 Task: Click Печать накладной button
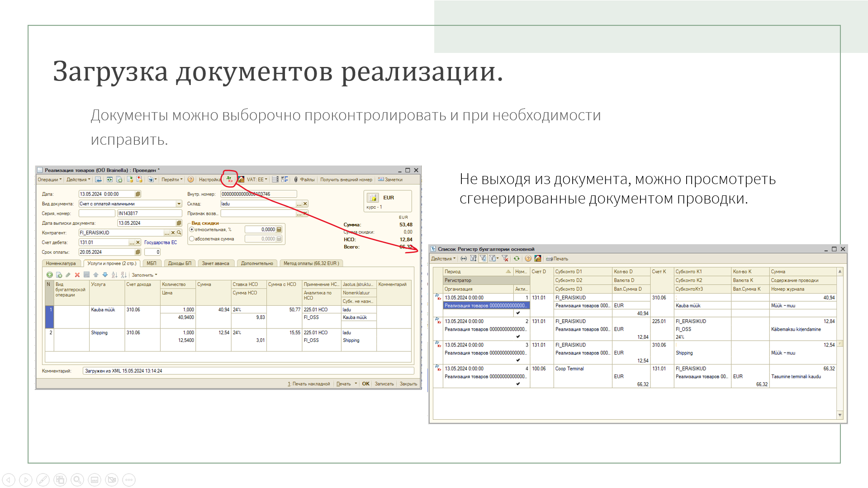coord(309,384)
